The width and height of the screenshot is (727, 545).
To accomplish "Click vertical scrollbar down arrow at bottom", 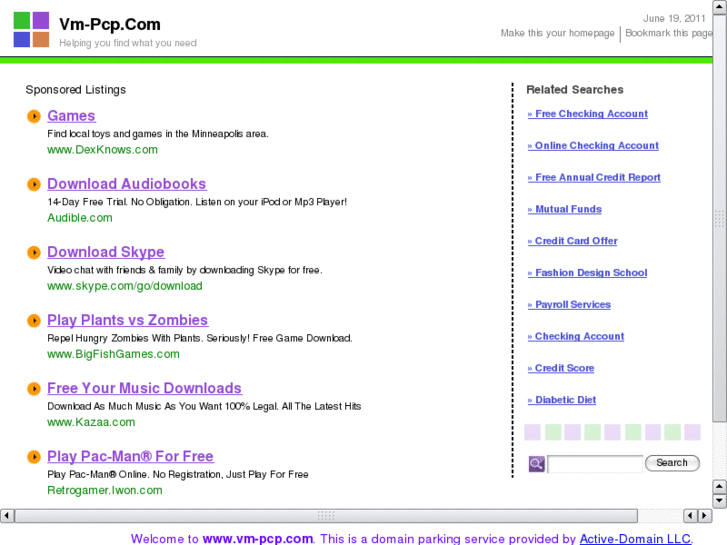I will click(x=720, y=501).
